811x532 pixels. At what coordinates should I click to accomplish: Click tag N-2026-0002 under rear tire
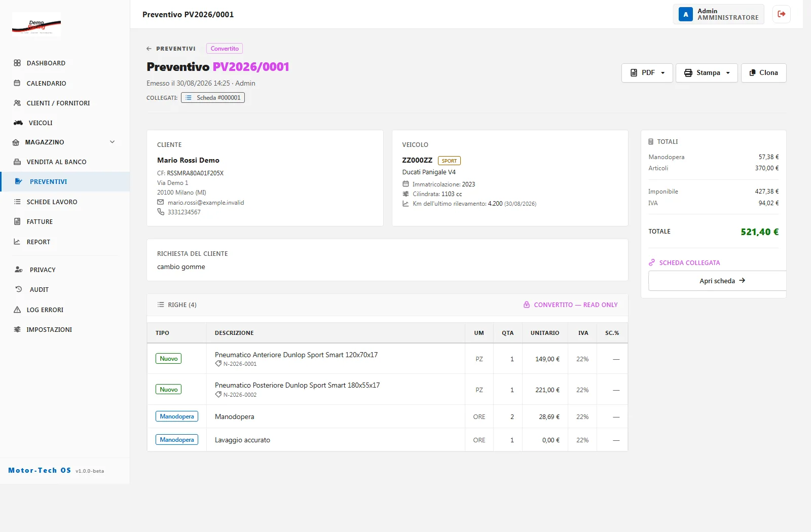(236, 395)
